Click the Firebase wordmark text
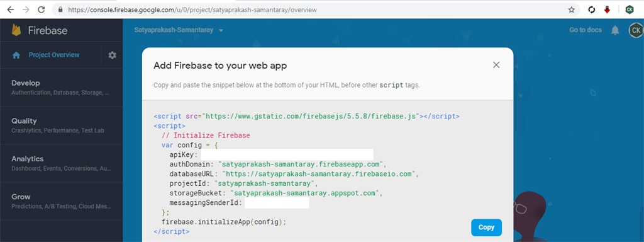Image resolution: width=644 pixels, height=242 pixels. [48, 30]
